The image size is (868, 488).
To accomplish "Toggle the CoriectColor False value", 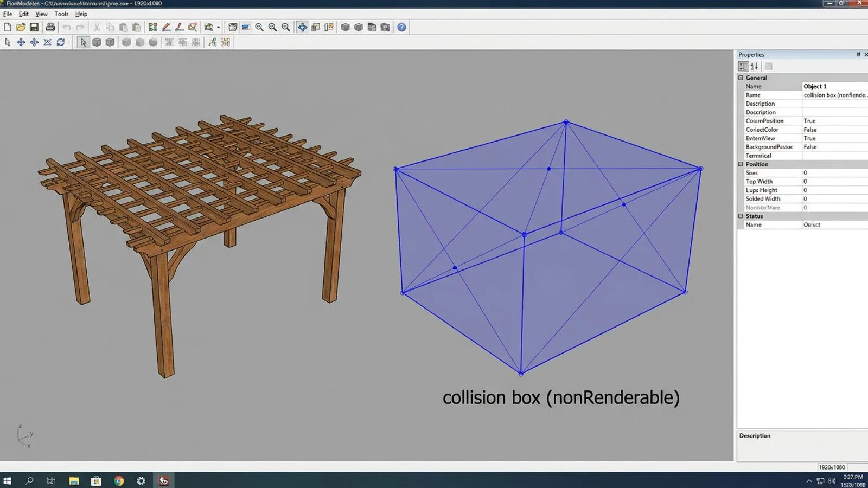I will pos(835,130).
